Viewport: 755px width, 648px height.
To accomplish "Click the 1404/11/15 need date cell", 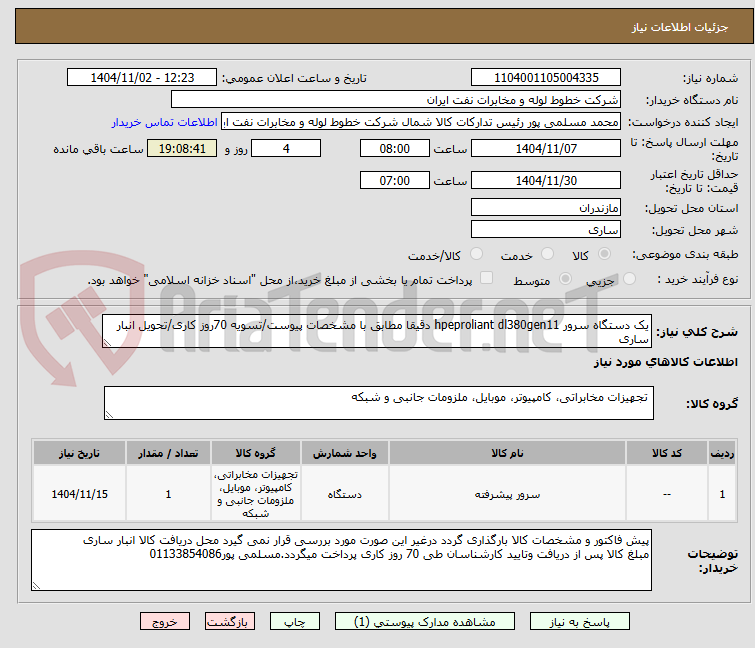I will pos(79,494).
